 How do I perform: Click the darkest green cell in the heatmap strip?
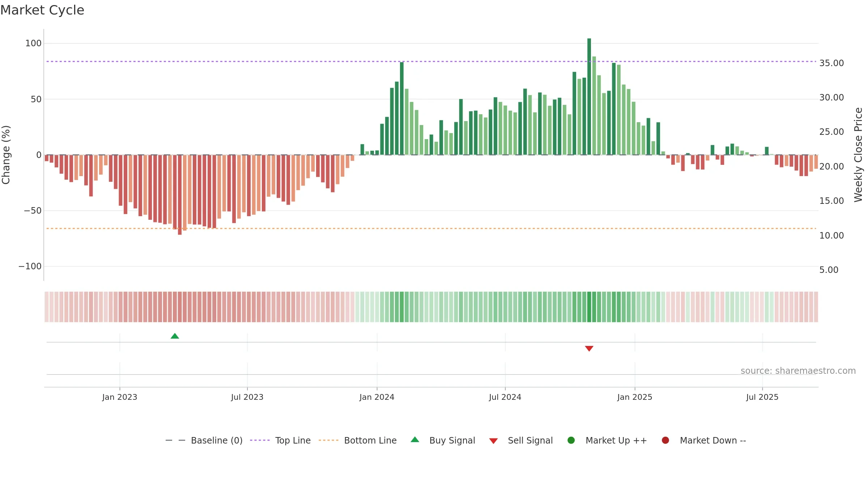pos(589,307)
